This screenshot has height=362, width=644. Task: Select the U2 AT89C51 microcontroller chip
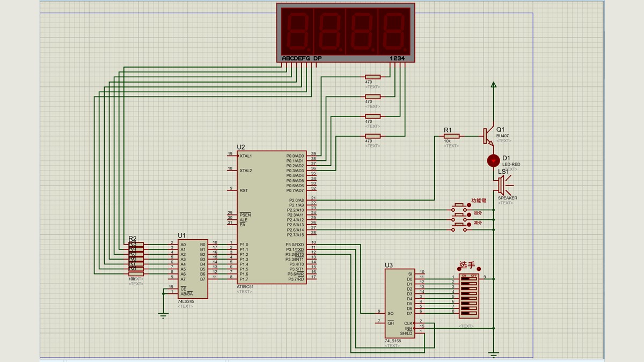pyautogui.click(x=273, y=217)
